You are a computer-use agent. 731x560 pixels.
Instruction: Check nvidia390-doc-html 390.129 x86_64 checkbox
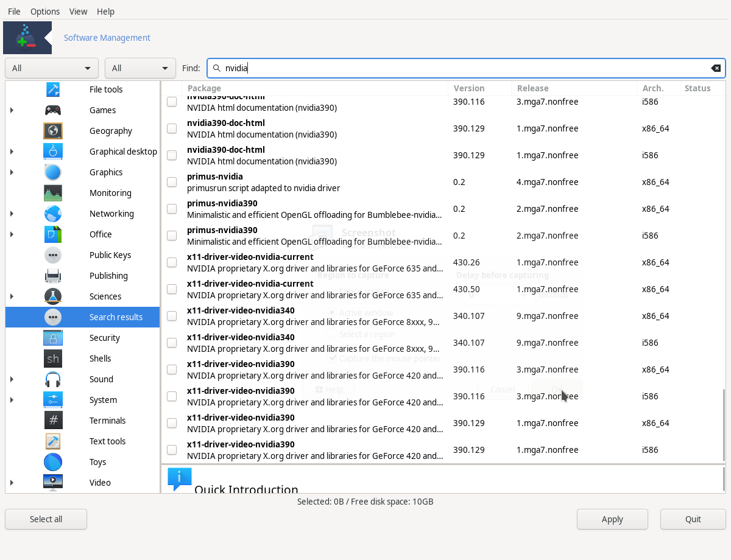click(x=172, y=128)
